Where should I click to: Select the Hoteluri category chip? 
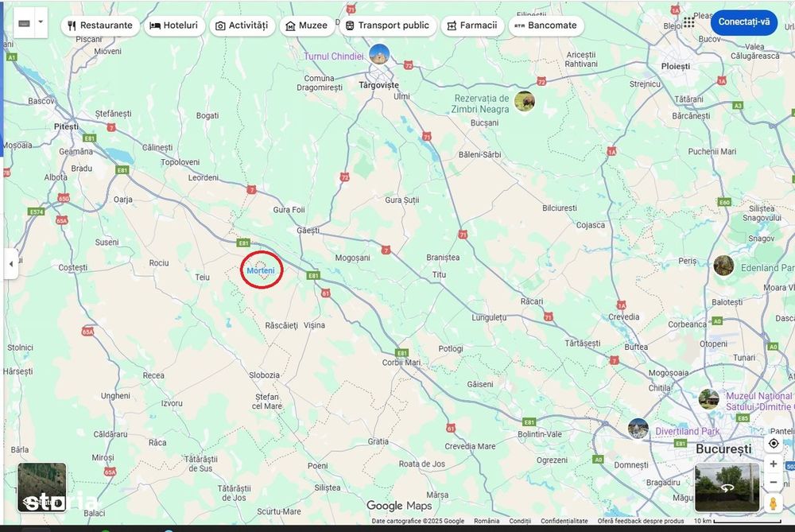(x=174, y=25)
